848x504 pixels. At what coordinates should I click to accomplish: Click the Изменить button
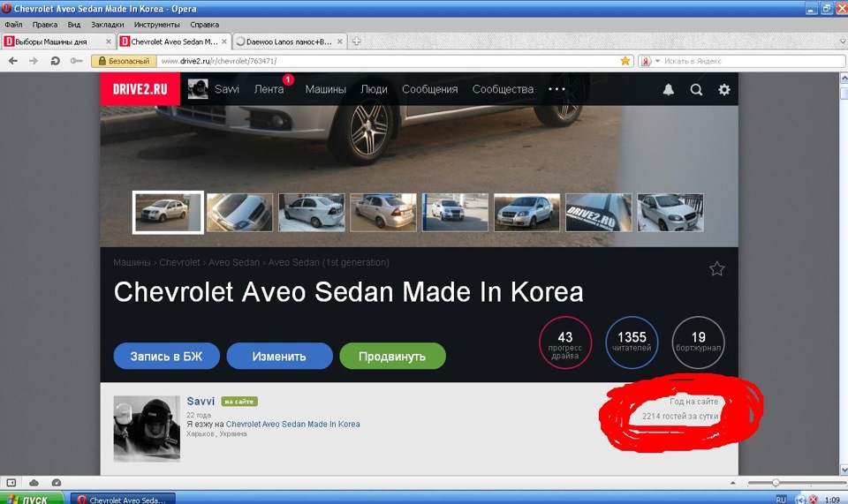point(279,357)
